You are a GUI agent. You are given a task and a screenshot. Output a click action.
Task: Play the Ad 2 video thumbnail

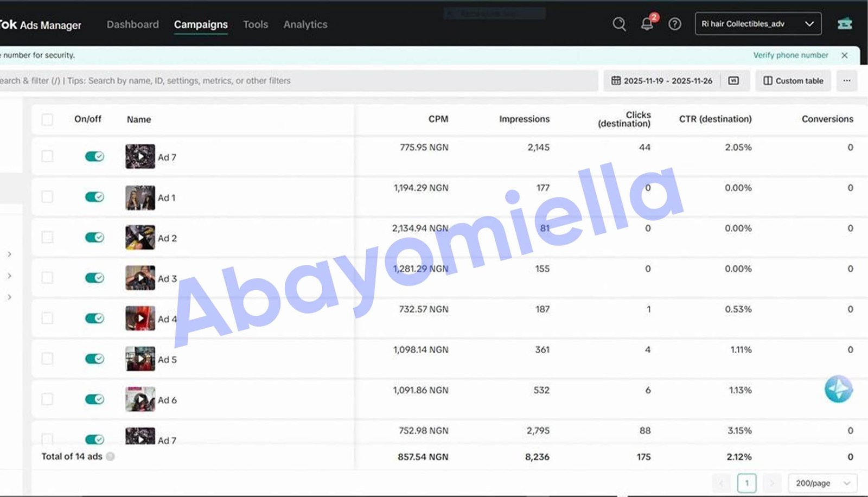140,238
